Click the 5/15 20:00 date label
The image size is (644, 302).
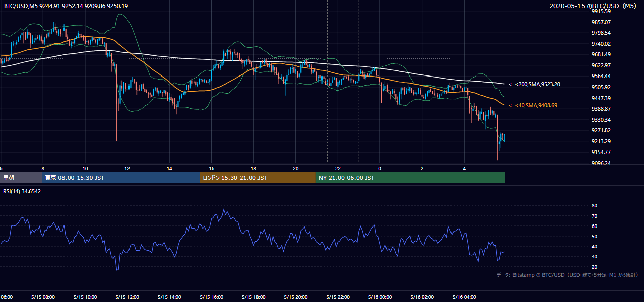point(296,297)
